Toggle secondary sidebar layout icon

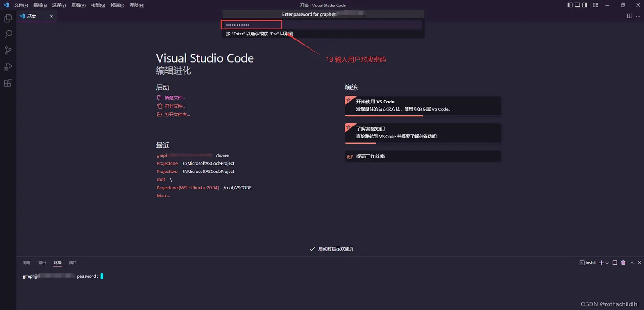pyautogui.click(x=585, y=5)
